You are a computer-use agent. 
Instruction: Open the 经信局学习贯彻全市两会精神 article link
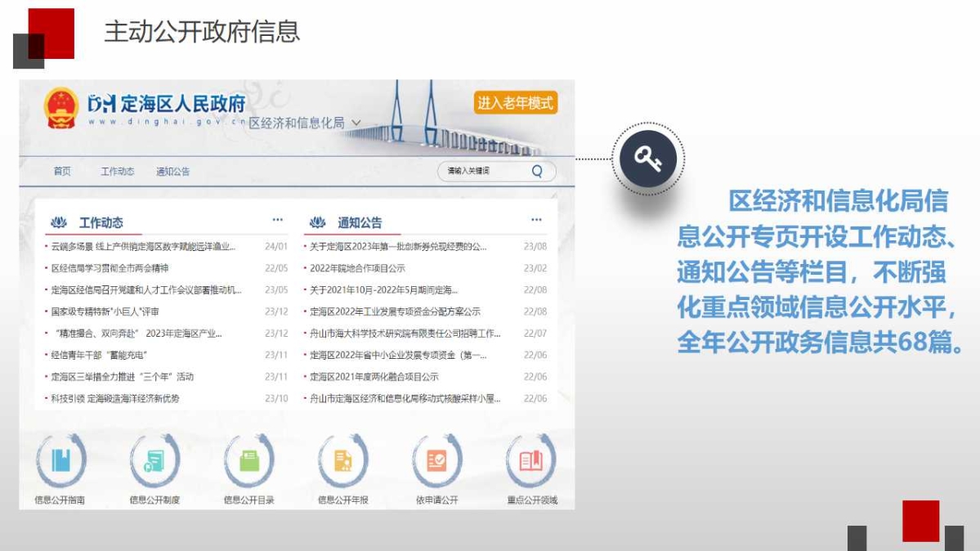(110, 268)
